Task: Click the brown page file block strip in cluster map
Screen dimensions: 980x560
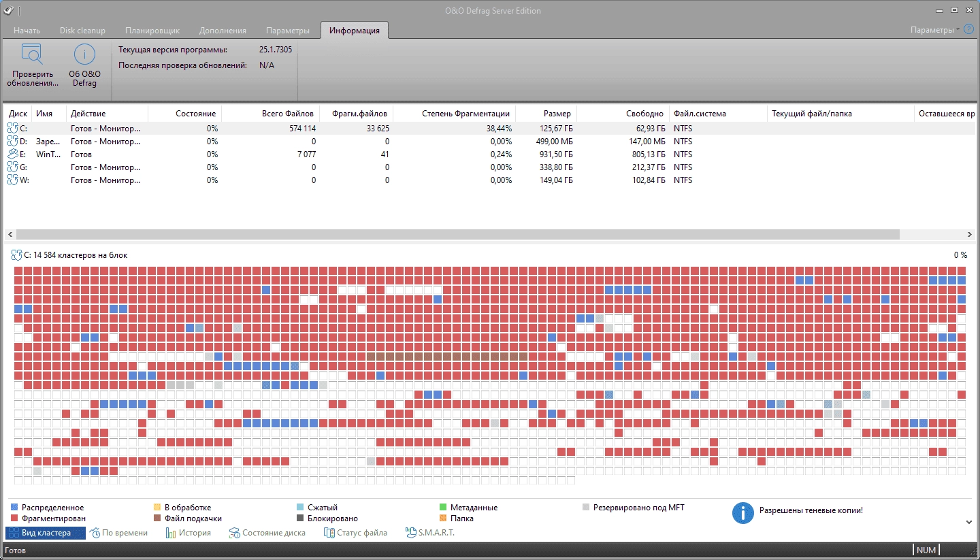Action: tap(447, 356)
